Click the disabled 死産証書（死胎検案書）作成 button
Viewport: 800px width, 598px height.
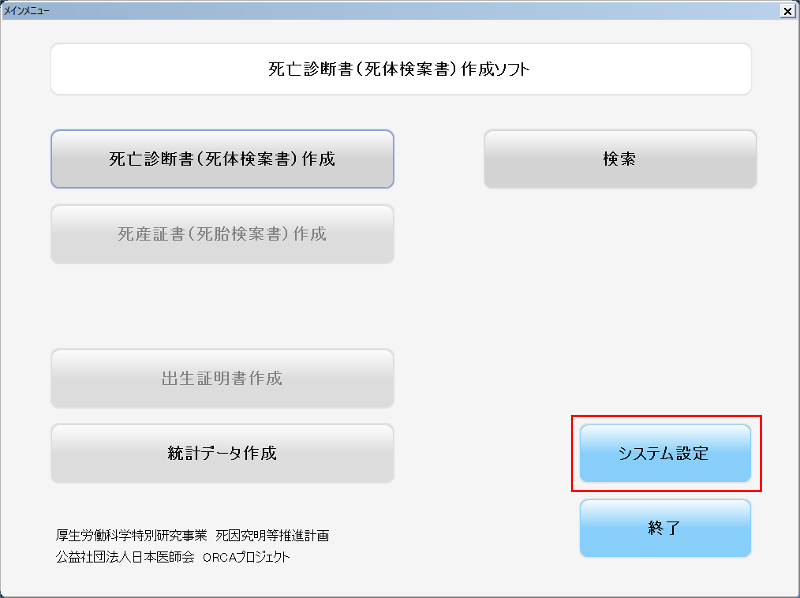tap(222, 233)
